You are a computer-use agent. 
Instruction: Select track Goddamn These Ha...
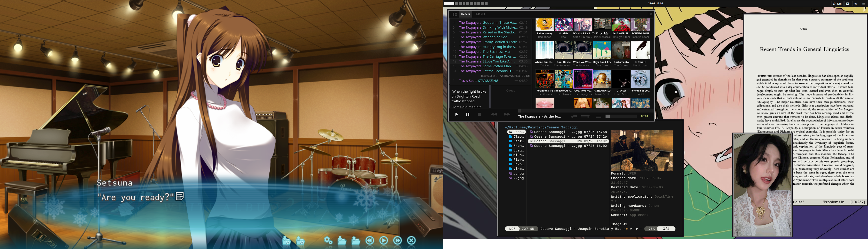point(490,23)
